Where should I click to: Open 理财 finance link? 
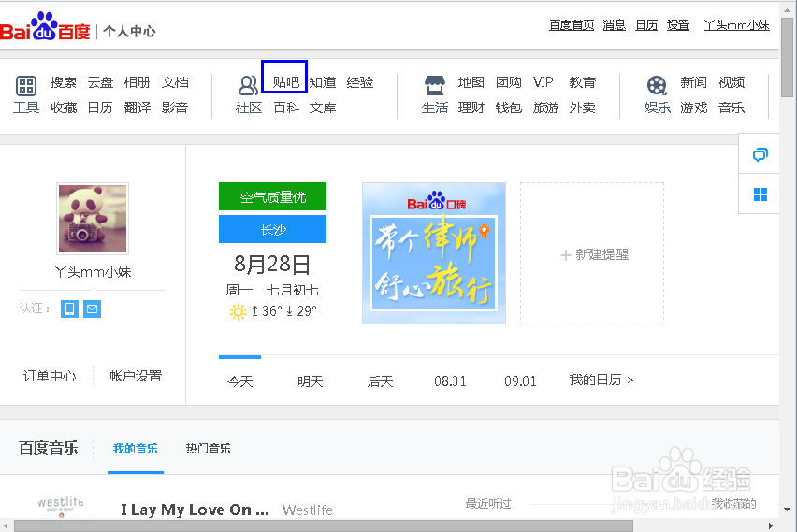click(x=471, y=108)
